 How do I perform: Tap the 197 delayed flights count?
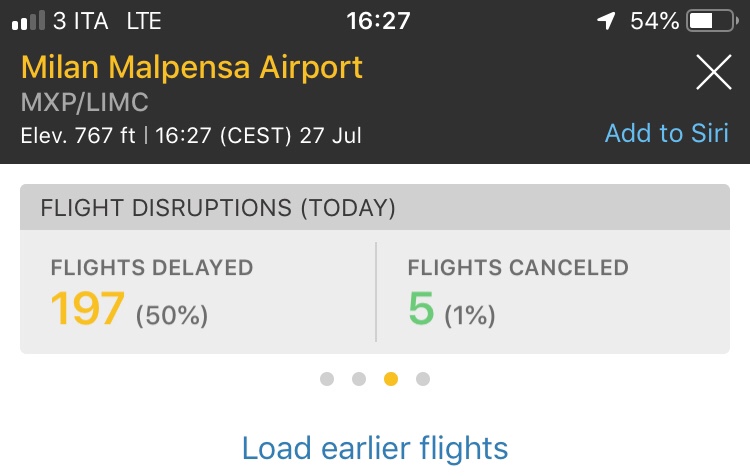pos(88,309)
